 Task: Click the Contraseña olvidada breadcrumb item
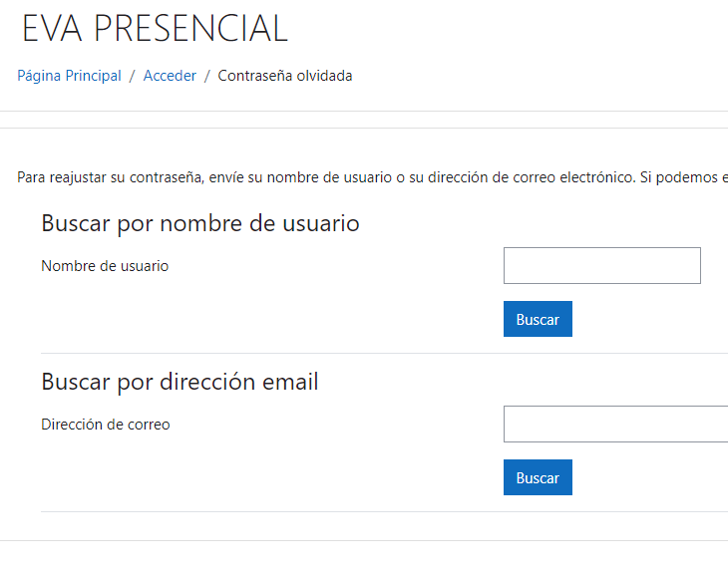285,76
